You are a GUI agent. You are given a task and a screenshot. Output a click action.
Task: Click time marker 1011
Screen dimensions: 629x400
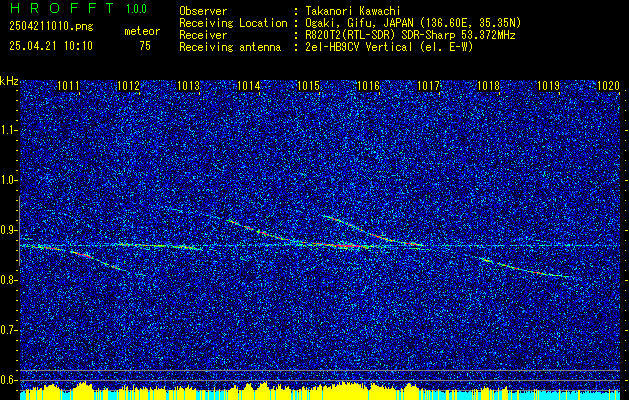(69, 85)
